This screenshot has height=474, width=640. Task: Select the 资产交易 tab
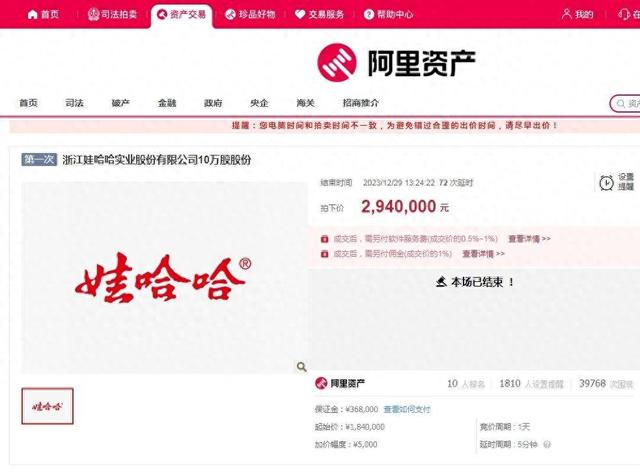point(182,15)
